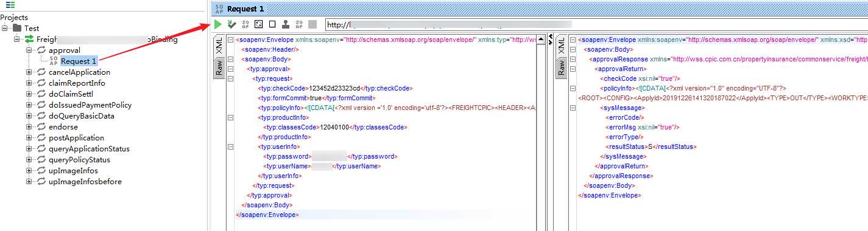Click the bordered square icon in request toolbar
This screenshot has width=868, height=231.
[x=272, y=24]
